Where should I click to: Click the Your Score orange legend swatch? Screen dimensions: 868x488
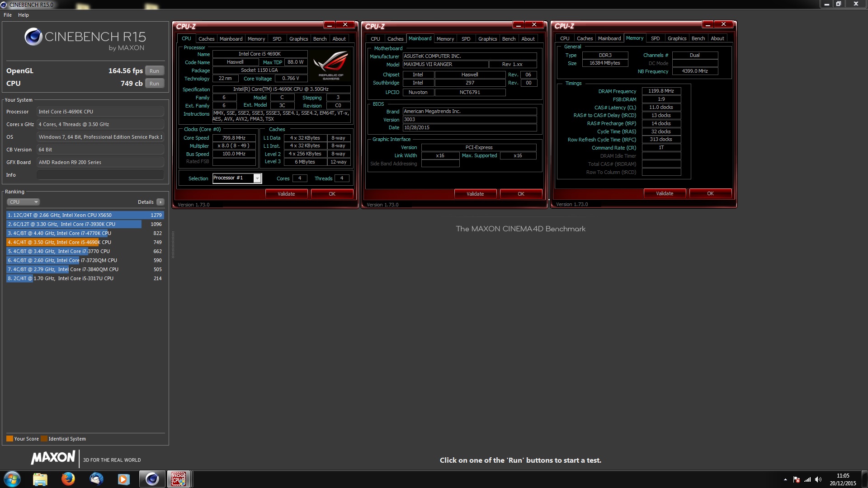click(9, 438)
